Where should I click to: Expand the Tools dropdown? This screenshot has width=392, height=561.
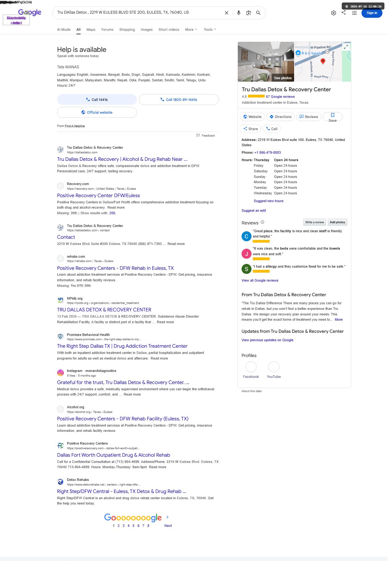pyautogui.click(x=210, y=30)
